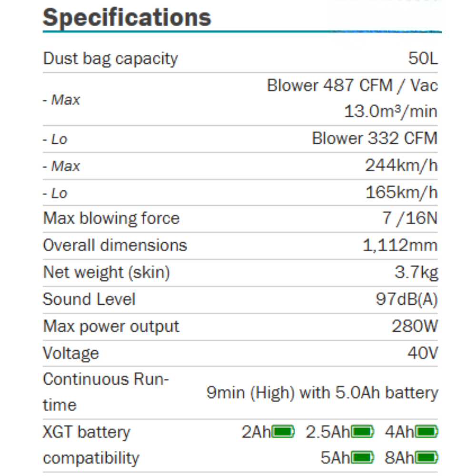Click the 8Ah battery icon

pos(426,458)
